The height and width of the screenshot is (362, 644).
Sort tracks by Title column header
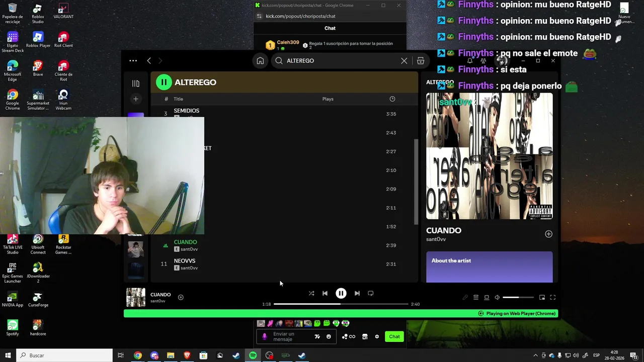[178, 99]
